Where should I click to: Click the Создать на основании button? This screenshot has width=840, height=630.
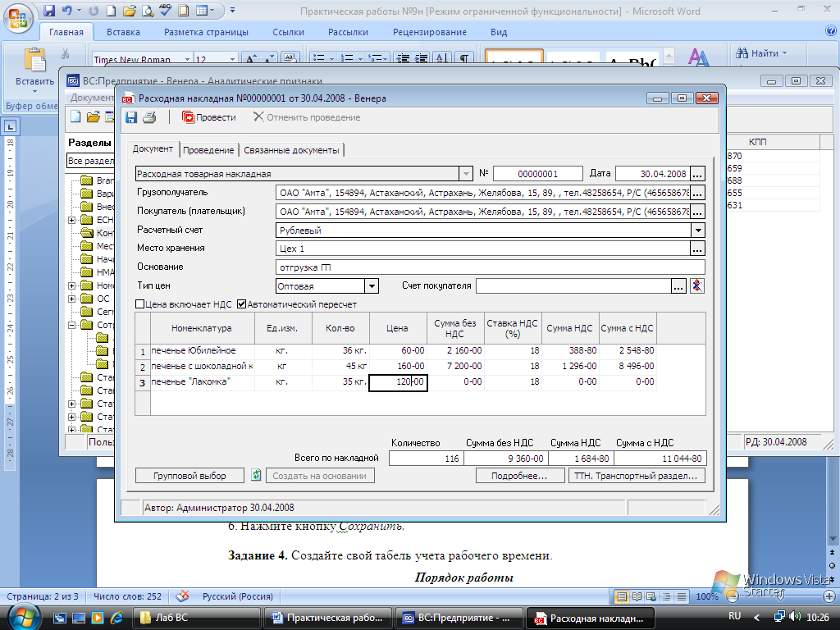tap(319, 475)
